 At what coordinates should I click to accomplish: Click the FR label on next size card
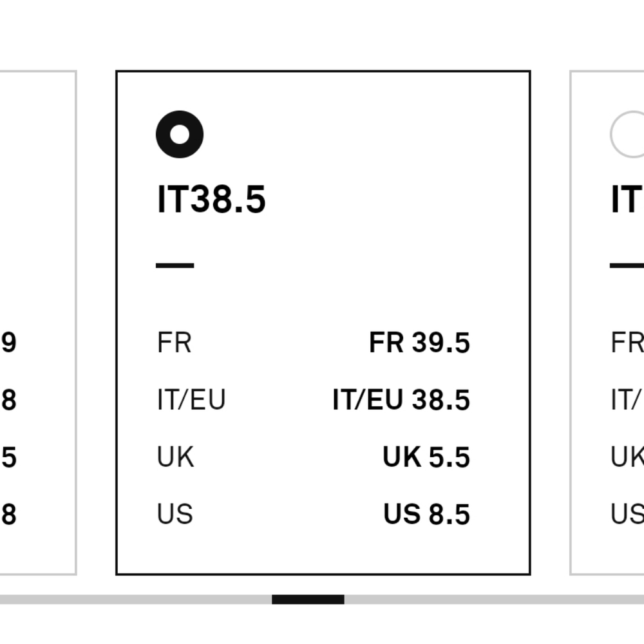pos(627,343)
